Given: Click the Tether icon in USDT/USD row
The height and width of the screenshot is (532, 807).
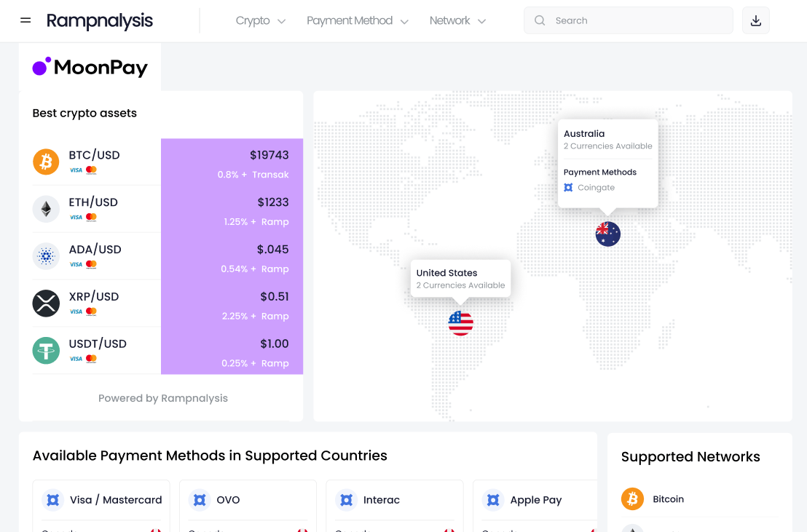Looking at the screenshot, I should pos(46,350).
